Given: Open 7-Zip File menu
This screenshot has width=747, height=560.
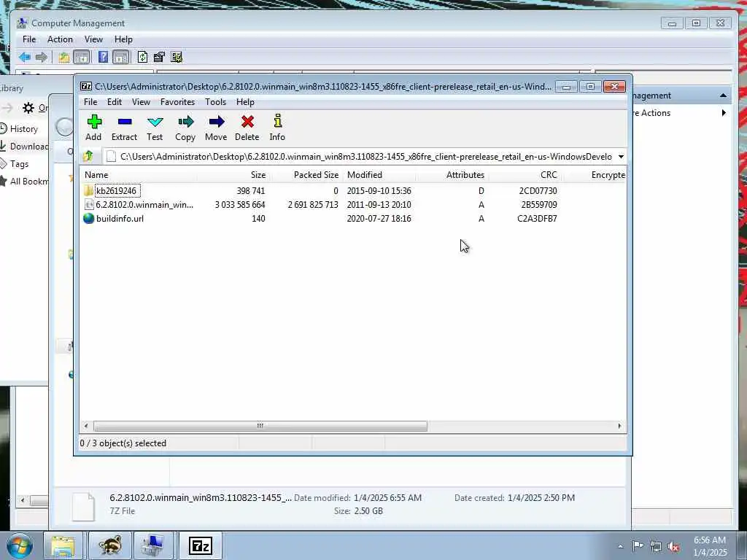Looking at the screenshot, I should click(x=90, y=102).
